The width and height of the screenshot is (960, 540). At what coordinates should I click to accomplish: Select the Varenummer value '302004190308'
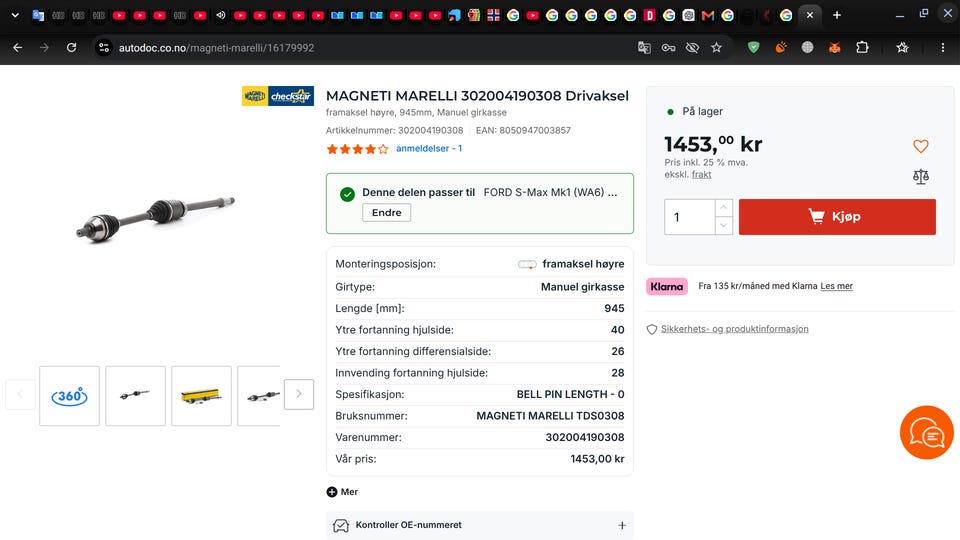[x=585, y=437]
